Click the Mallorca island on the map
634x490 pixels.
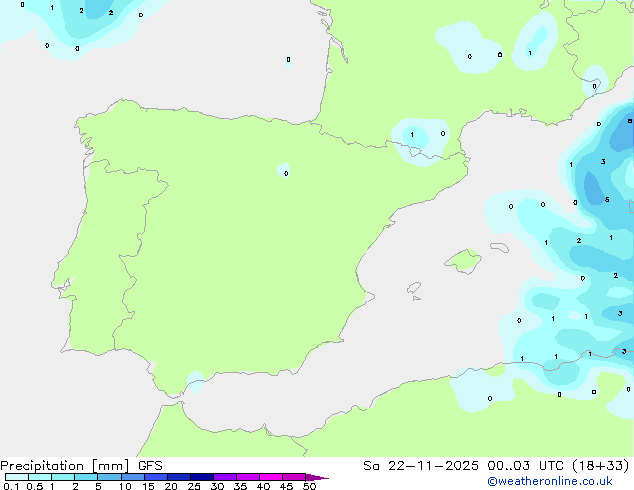[464, 261]
